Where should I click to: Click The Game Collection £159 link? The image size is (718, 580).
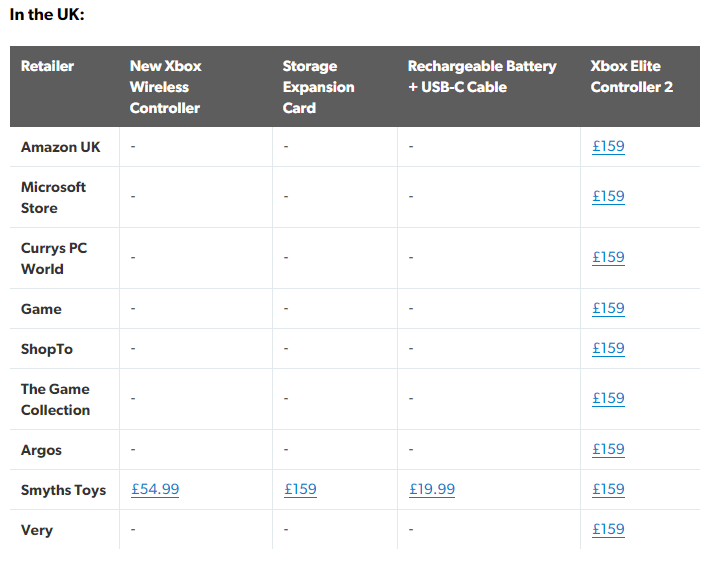(x=608, y=399)
